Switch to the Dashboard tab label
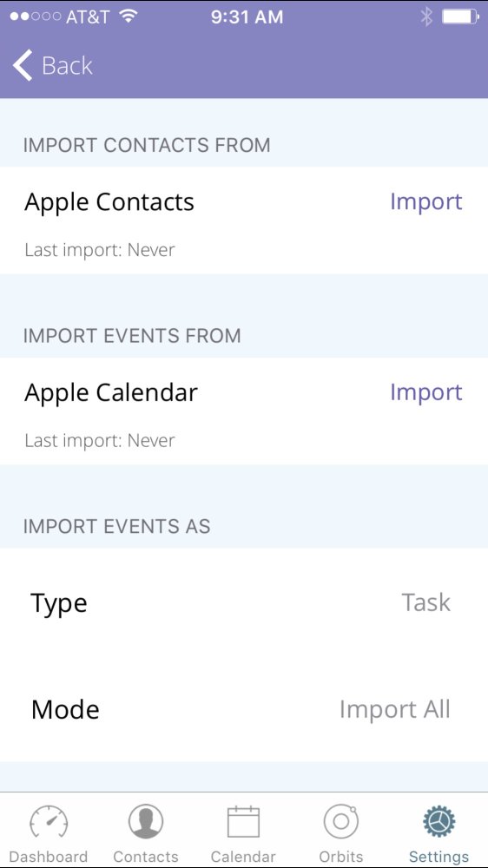The width and height of the screenshot is (488, 868). pyautogui.click(x=49, y=857)
